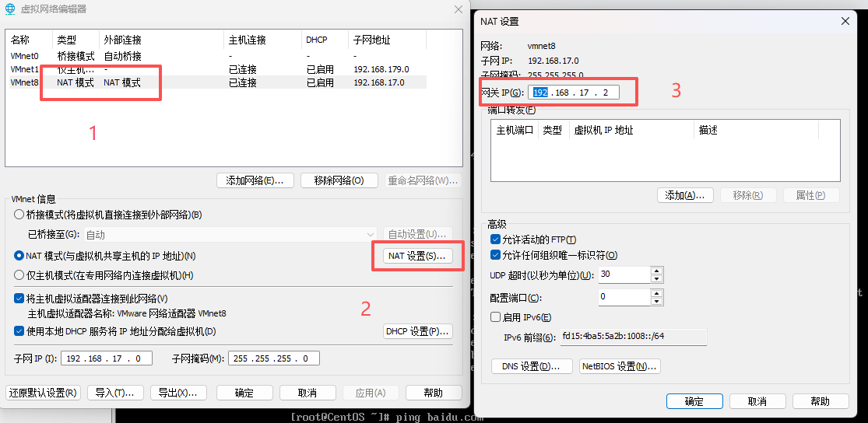The image size is (868, 423).
Task: Click the Virtual Network Editor title icon
Action: click(10, 9)
